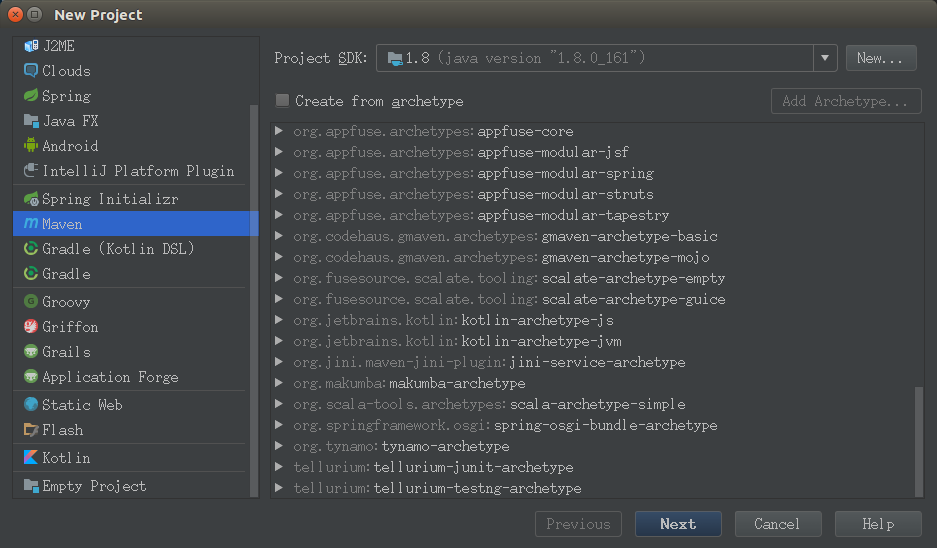Select the Kotlin project type label
The image size is (937, 548).
click(66, 458)
